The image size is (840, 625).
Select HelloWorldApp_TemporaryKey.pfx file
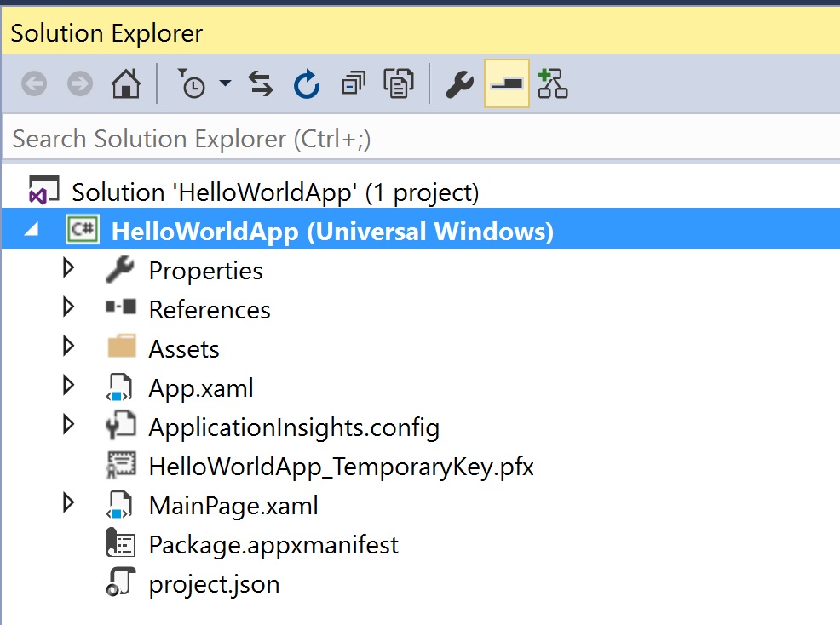click(x=342, y=467)
